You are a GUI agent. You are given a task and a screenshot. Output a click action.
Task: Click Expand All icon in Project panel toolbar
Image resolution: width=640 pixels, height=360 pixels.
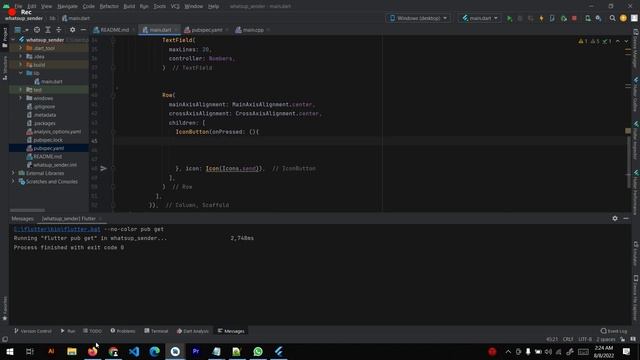pos(48,30)
